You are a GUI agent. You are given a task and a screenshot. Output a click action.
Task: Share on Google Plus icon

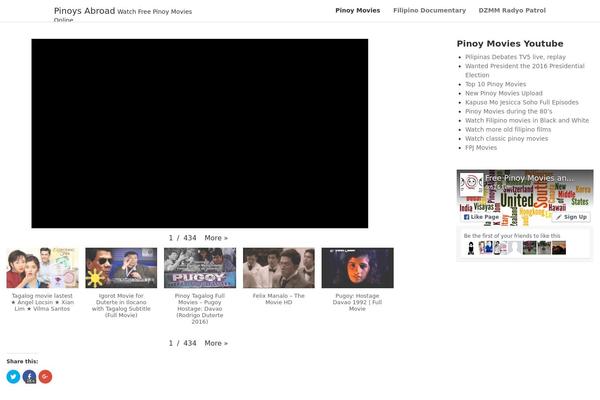coord(45,377)
